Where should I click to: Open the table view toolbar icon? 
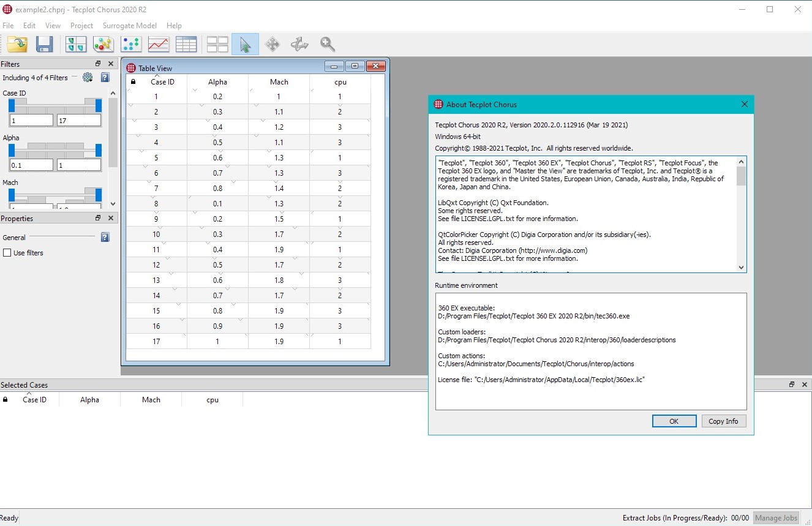(x=186, y=44)
